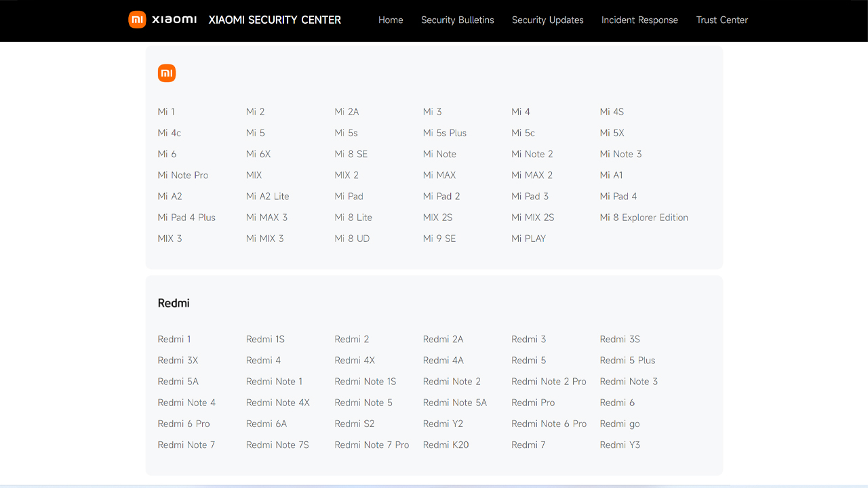Click Mi 8 Explorer Edition
The image size is (868, 488).
(644, 217)
